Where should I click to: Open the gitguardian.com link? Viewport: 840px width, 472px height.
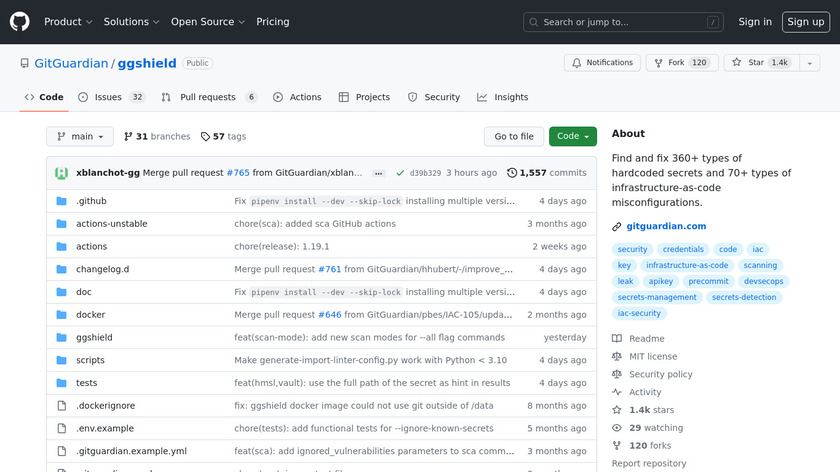(x=666, y=226)
